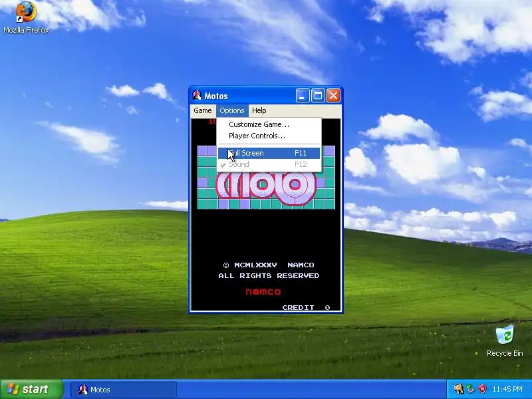
Task: Click the 11:45 PM clock
Action: (507, 389)
